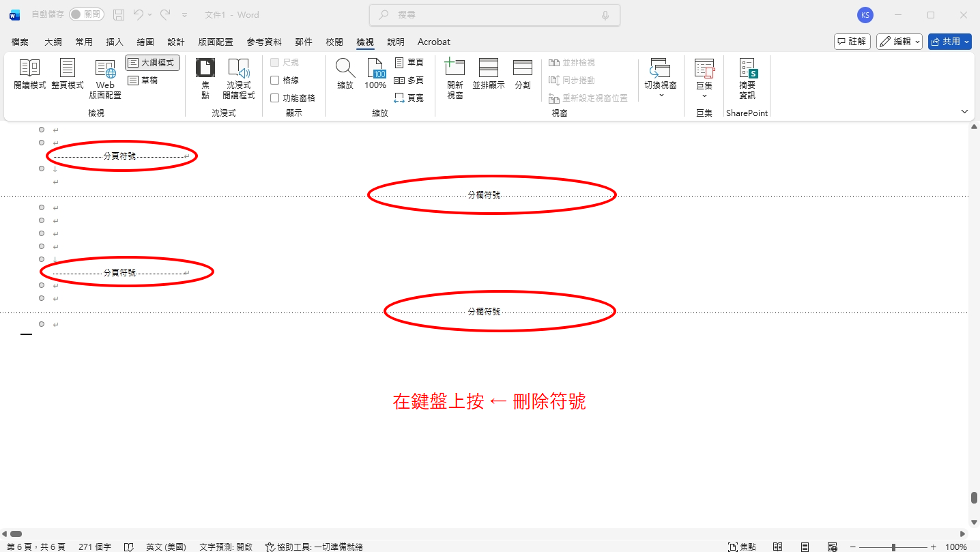980x552 pixels.
Task: Set zoom to 100% icon
Action: tap(375, 74)
